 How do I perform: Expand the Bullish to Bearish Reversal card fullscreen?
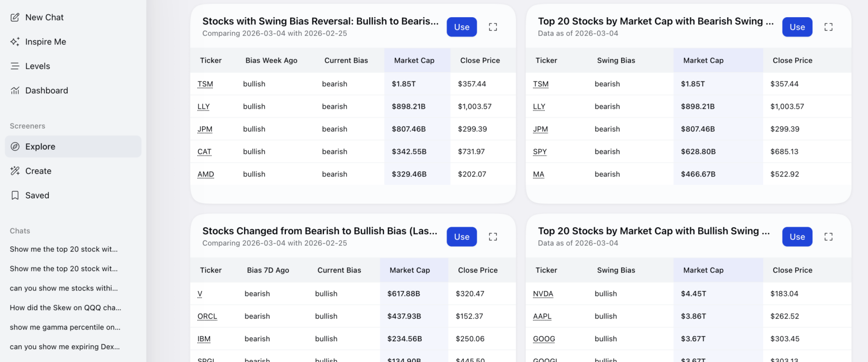[493, 27]
